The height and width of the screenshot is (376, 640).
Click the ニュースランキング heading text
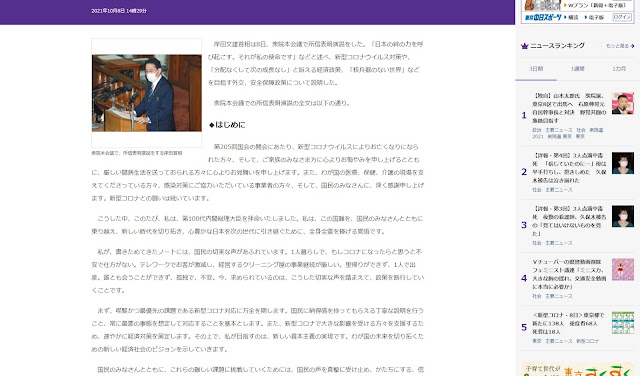(557, 46)
